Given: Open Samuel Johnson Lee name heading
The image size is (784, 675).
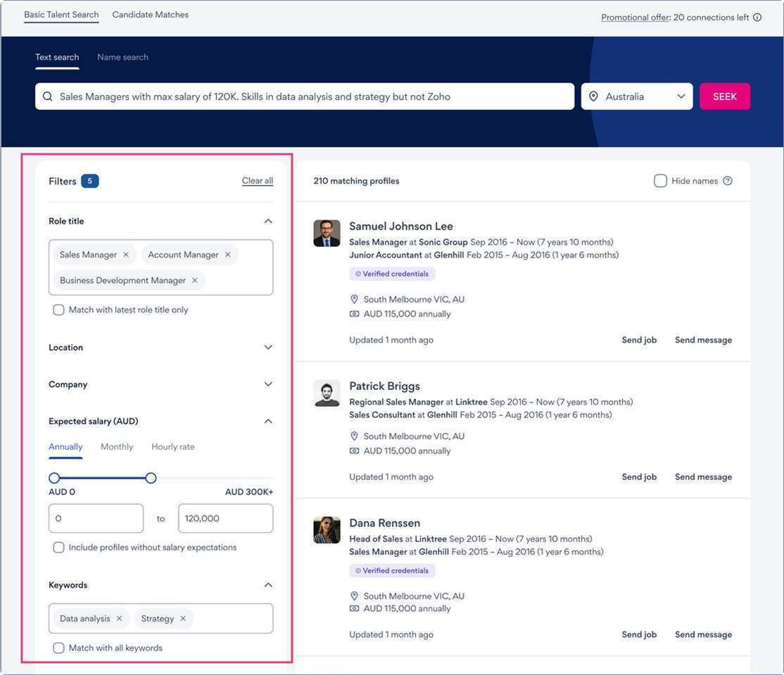Looking at the screenshot, I should [x=401, y=227].
